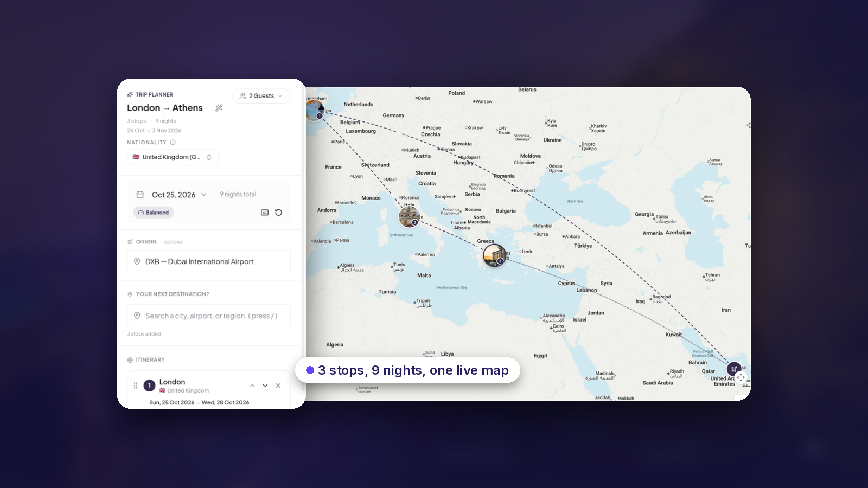Open the United Kingdom nationality dropdown
Screen dimensions: 868x488
coord(173,157)
